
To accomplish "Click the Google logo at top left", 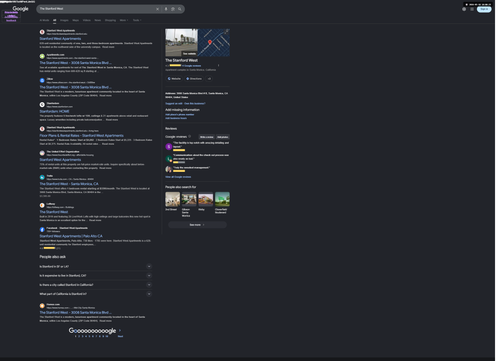I will point(20,9).
